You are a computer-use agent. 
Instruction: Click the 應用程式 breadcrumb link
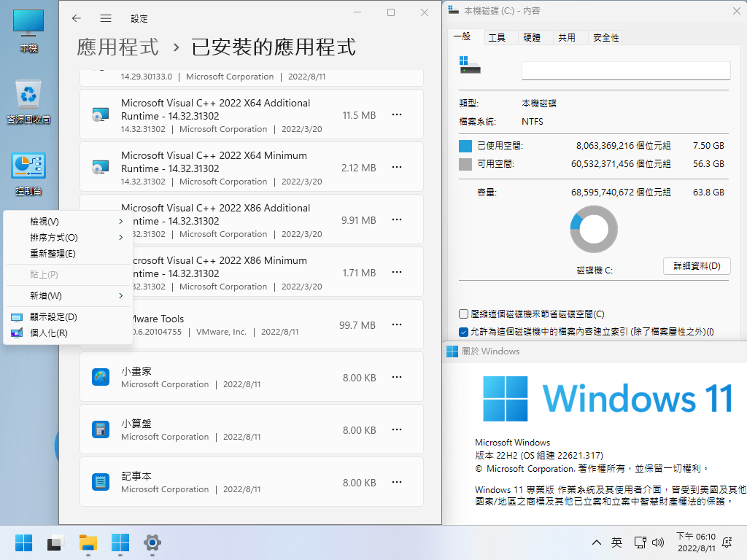[x=117, y=47]
